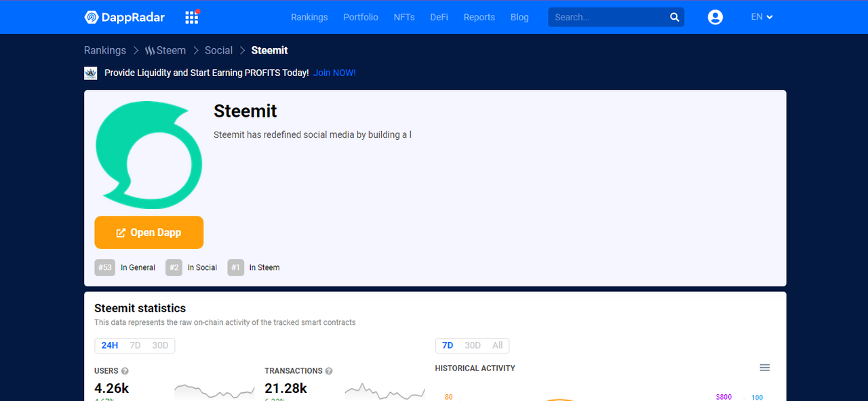Image resolution: width=868 pixels, height=401 pixels.
Task: Open Reports in top navigation
Action: coord(479,17)
